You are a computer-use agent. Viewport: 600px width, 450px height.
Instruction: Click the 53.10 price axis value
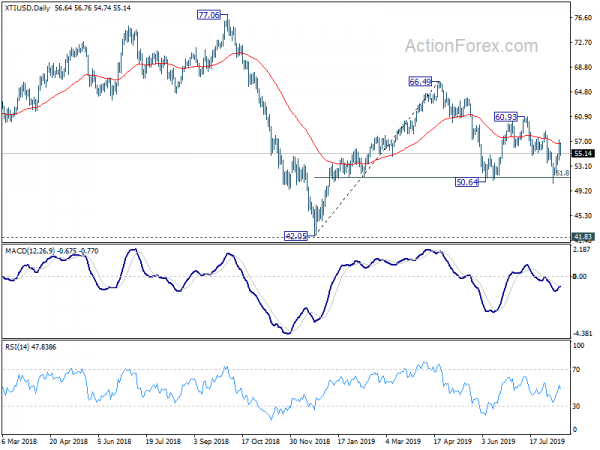pyautogui.click(x=583, y=166)
